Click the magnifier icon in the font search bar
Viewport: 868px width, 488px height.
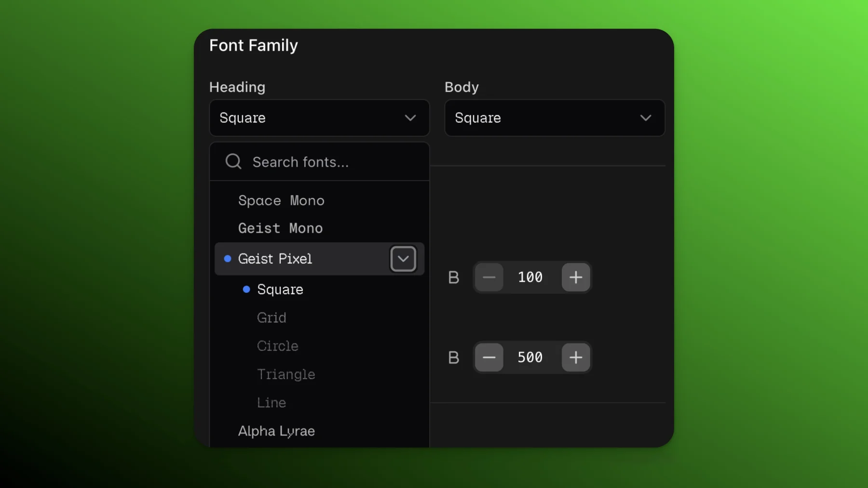point(233,161)
